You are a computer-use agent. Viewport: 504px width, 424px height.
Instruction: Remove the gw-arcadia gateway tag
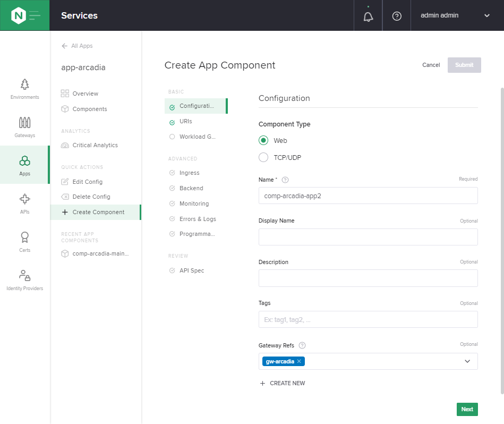tap(299, 361)
